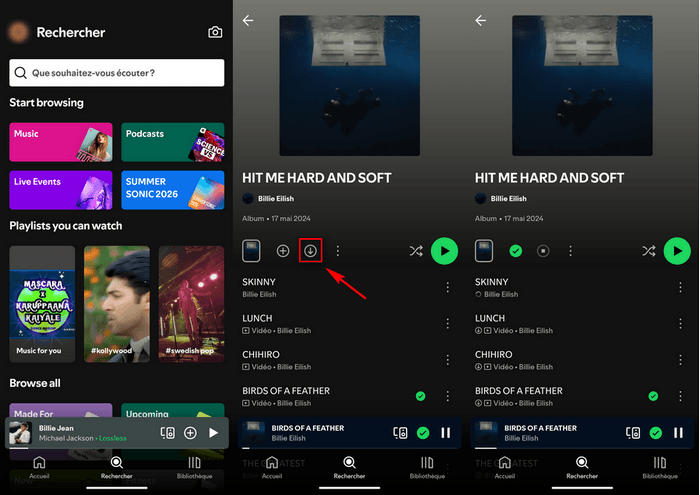Screen dimensions: 700x495
Task: Open SKINNY options menu in right screen
Action: coord(680,287)
